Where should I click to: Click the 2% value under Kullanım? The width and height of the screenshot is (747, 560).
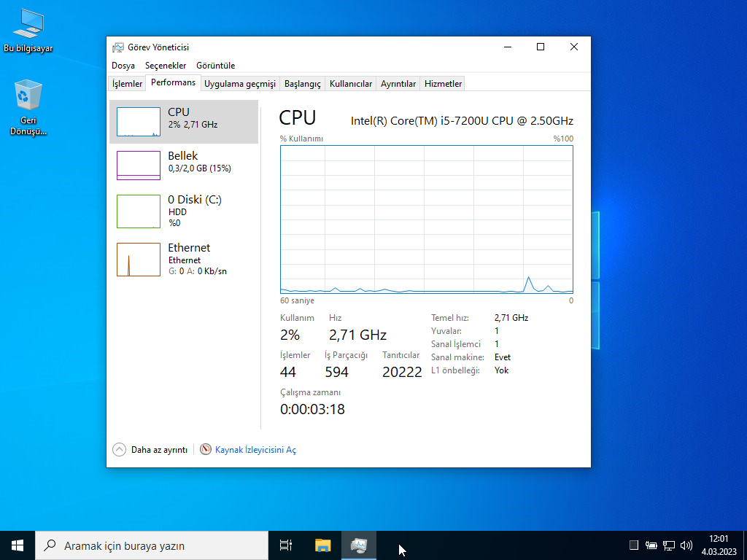[290, 335]
